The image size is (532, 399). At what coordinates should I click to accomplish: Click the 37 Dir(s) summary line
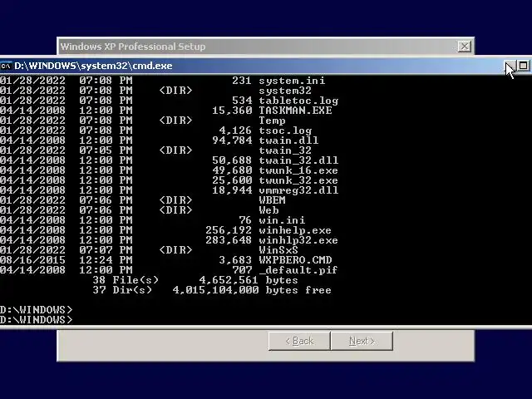click(x=212, y=290)
